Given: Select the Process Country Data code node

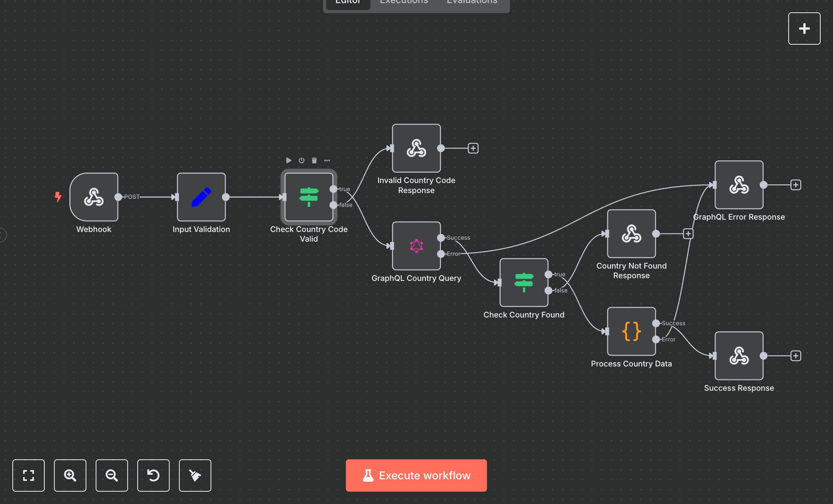Looking at the screenshot, I should 631,331.
